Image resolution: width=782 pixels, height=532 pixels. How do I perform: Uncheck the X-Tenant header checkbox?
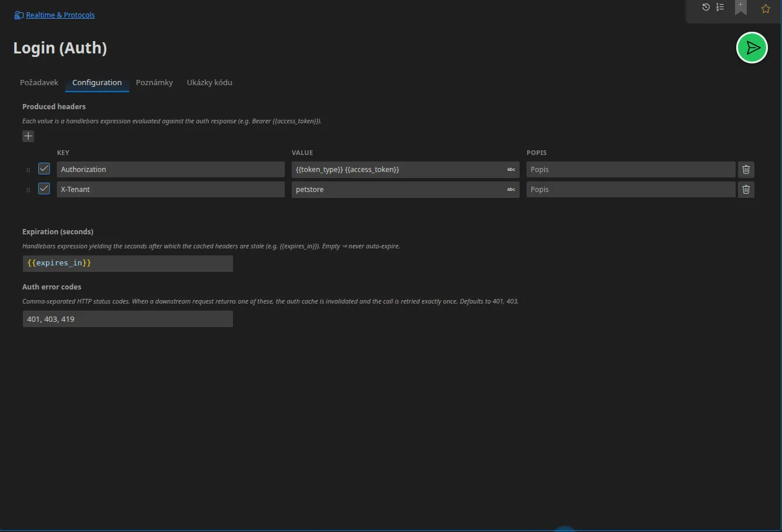pyautogui.click(x=44, y=188)
